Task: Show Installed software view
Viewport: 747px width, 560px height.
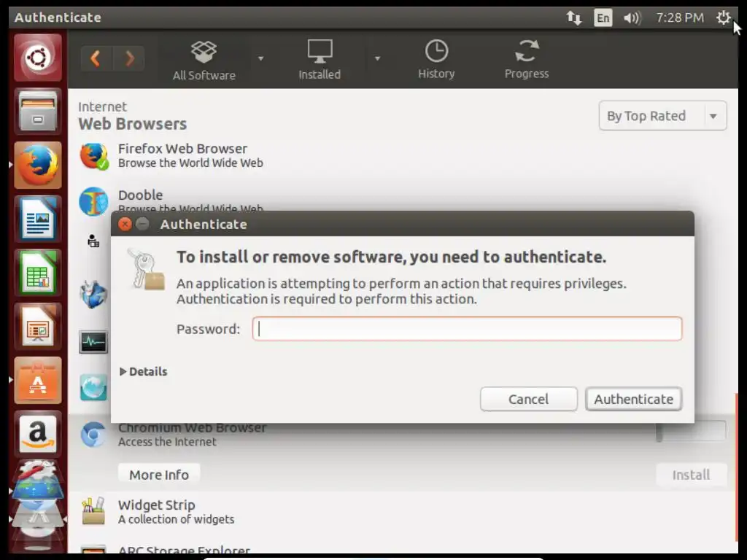Action: click(320, 60)
